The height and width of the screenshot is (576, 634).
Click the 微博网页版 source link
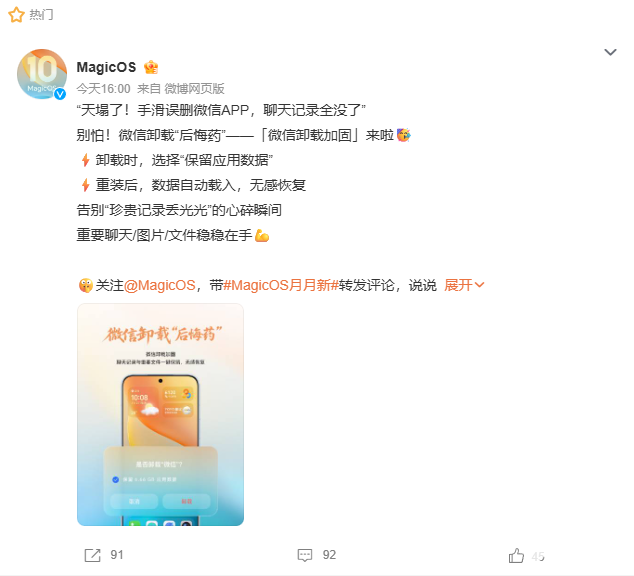[x=194, y=89]
